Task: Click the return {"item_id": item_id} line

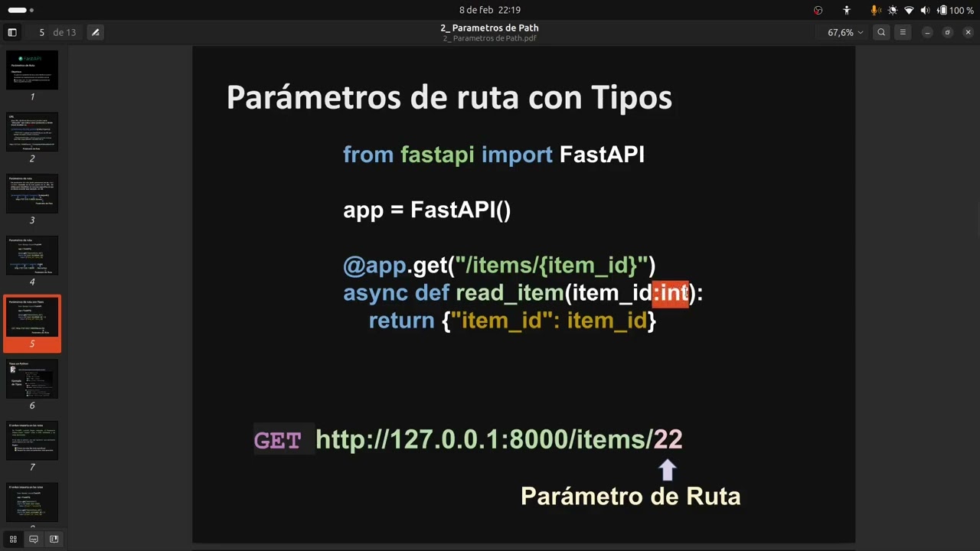Action: [512, 321]
